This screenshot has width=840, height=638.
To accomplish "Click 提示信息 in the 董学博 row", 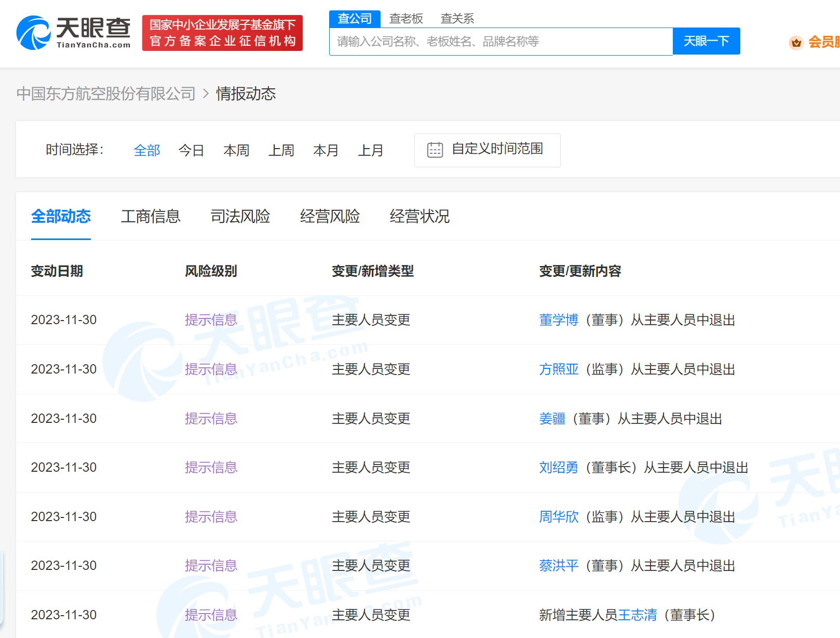I will coord(211,320).
